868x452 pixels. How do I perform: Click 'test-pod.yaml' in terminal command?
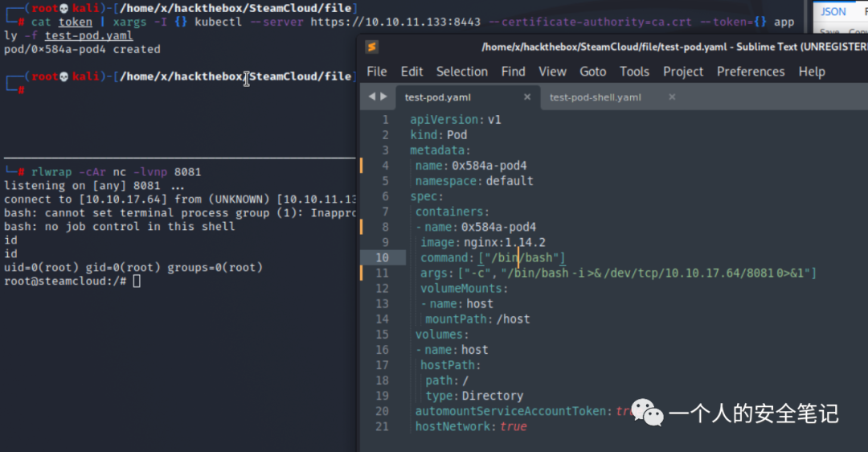(x=88, y=36)
